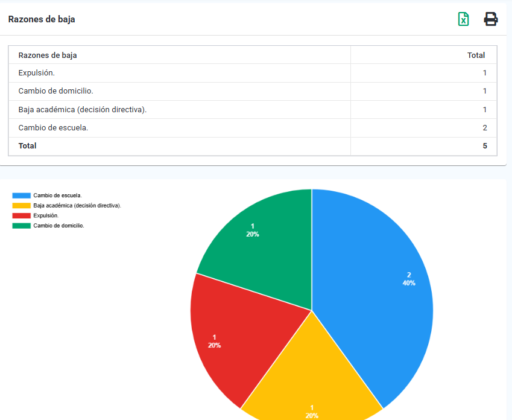Click the grand total value 5
Screen dimensions: 512x420
[x=484, y=146]
